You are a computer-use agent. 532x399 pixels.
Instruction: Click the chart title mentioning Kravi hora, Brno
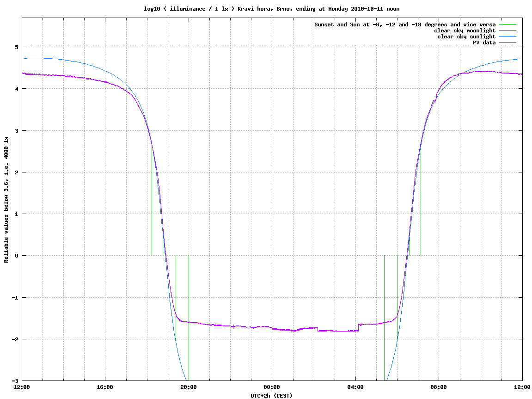(x=271, y=9)
